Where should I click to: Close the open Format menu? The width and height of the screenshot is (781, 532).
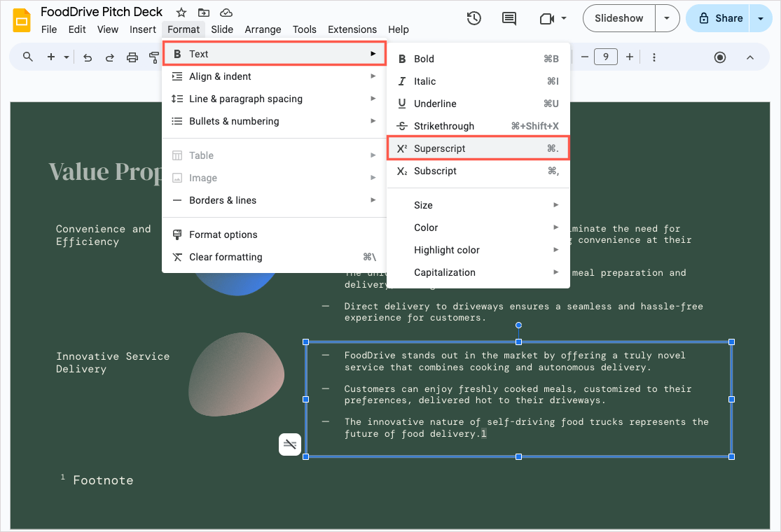(184, 29)
